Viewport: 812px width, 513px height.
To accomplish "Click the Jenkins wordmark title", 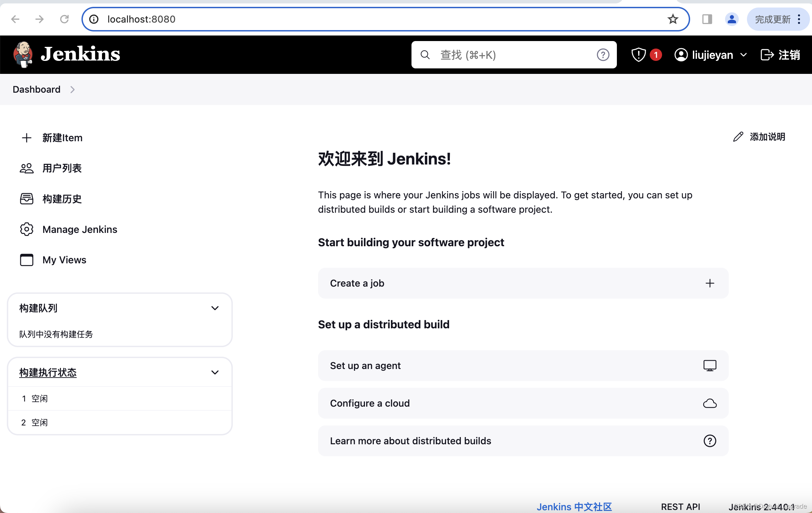I will tap(80, 54).
